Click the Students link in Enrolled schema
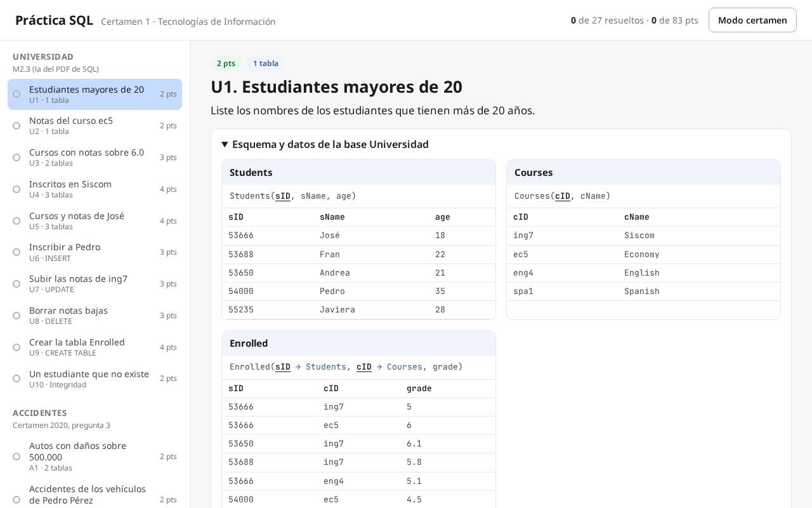The width and height of the screenshot is (812, 508). tap(326, 367)
